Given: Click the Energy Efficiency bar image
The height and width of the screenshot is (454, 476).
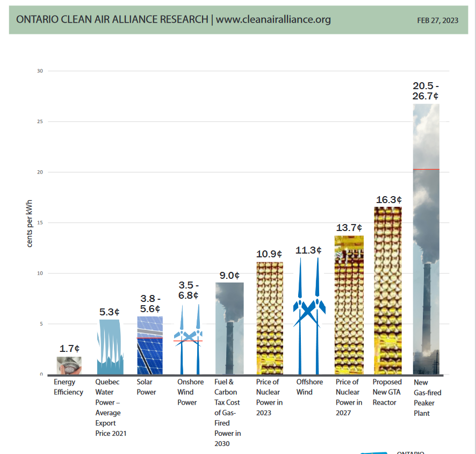Looking at the screenshot, I should [69, 365].
